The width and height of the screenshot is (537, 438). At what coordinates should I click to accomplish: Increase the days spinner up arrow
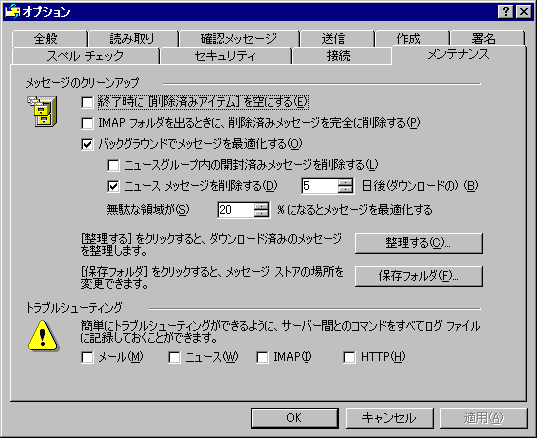(x=345, y=182)
